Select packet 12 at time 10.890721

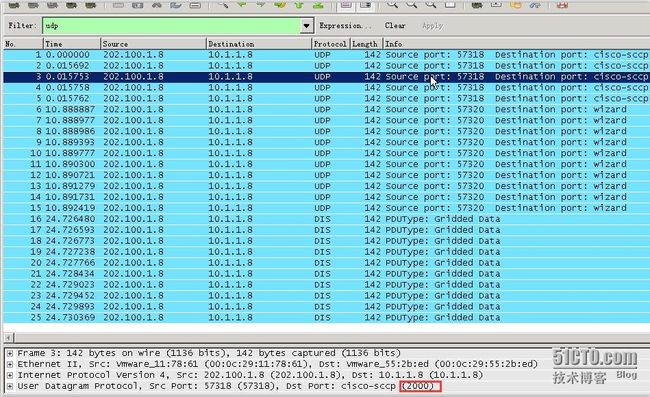(327, 175)
